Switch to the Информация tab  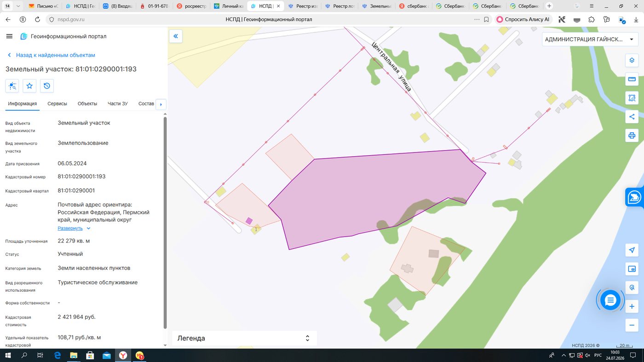pyautogui.click(x=22, y=104)
